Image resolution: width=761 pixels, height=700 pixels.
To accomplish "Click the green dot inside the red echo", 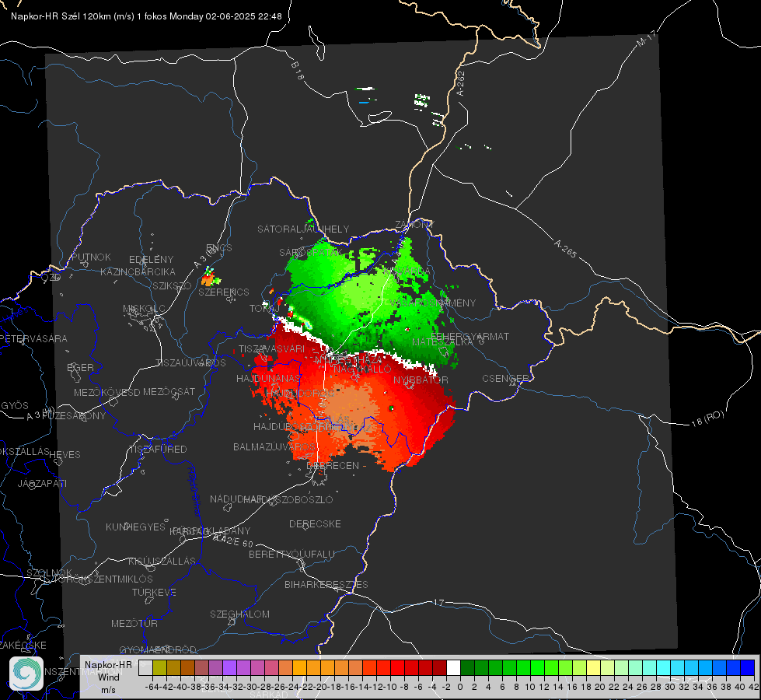I will [x=391, y=408].
